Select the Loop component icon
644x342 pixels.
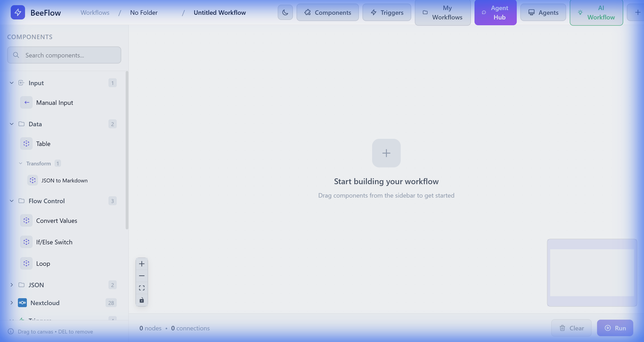point(26,263)
